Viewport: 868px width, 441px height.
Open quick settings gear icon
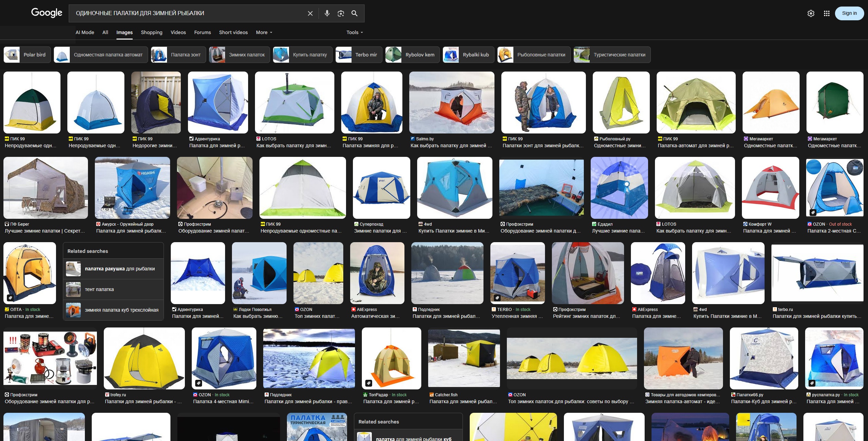811,13
